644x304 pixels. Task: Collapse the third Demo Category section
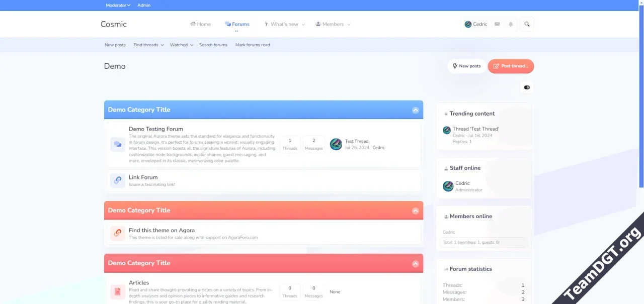(x=415, y=263)
